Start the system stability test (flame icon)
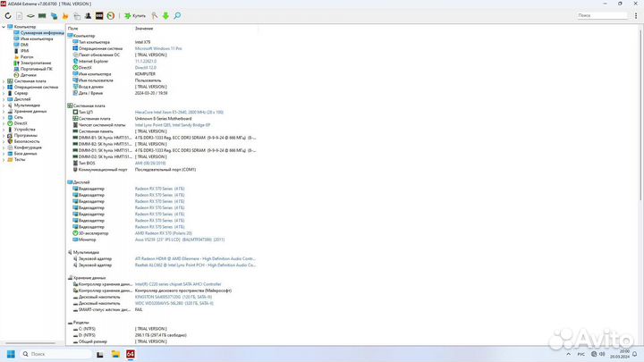This screenshot has height=362, width=644. (x=65, y=15)
